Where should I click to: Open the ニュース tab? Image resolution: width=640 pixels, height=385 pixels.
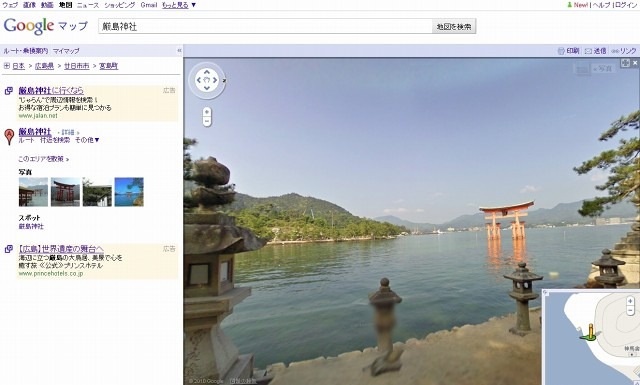tap(88, 5)
